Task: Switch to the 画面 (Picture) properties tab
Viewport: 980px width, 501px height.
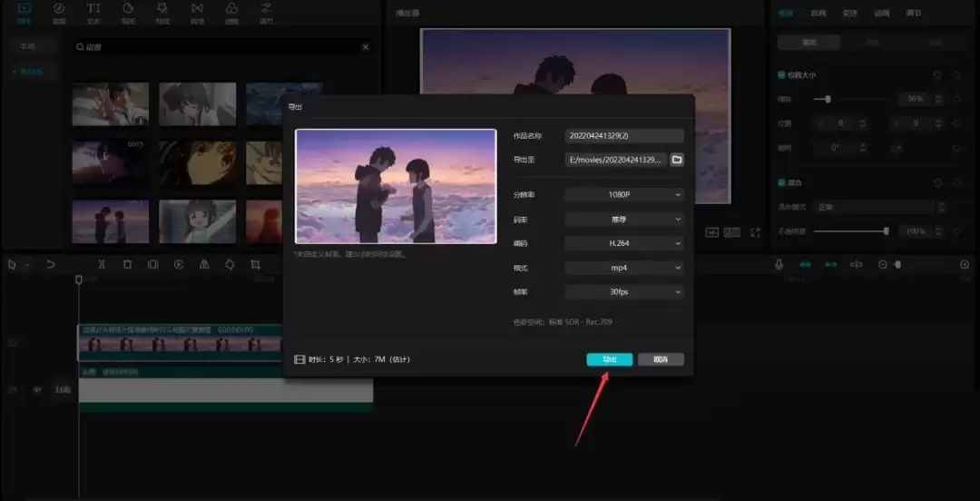Action: click(785, 13)
